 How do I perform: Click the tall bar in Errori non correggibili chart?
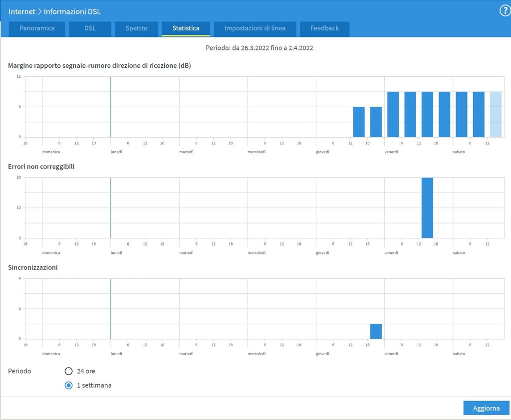click(x=427, y=208)
